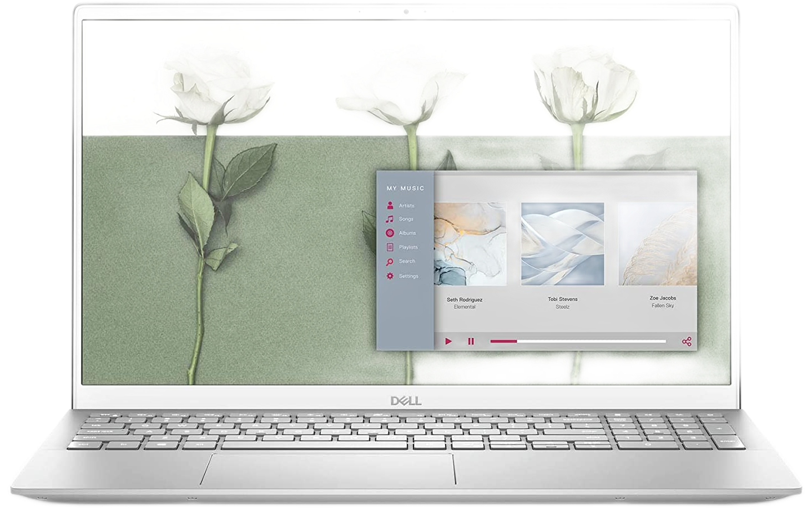This screenshot has width=812, height=513.
Task: Open Albums using the disc icon
Action: coord(390,233)
